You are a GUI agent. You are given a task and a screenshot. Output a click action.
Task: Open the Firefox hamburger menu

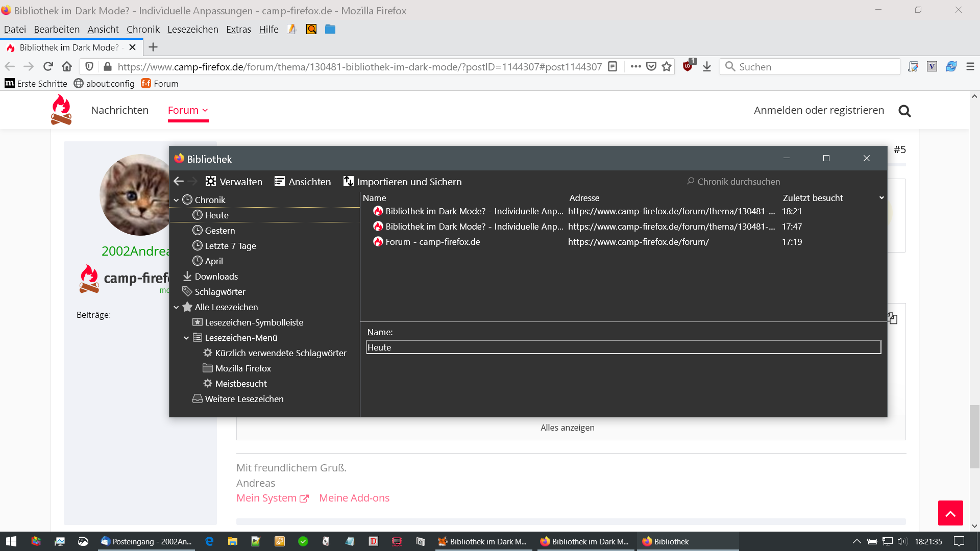970,66
